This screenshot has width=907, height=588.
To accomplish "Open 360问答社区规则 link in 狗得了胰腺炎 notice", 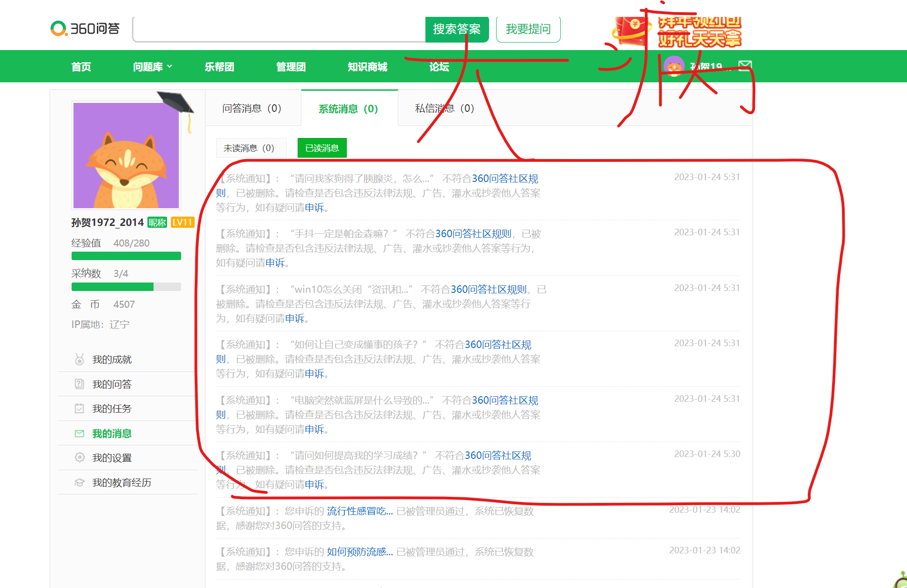I will click(505, 179).
